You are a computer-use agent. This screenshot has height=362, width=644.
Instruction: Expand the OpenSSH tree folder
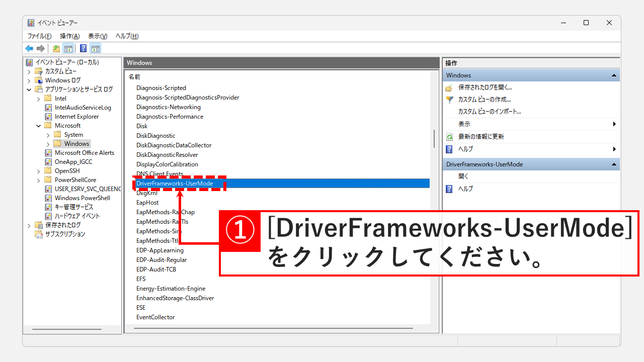[39, 171]
